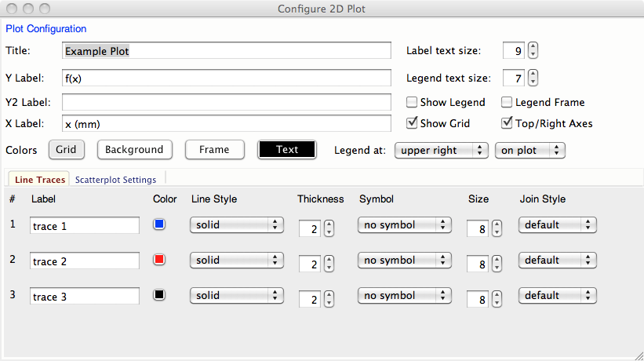Screen dimensions: 644x361
Task: Pick the black color swatch for trace 3
Action: pyautogui.click(x=159, y=295)
